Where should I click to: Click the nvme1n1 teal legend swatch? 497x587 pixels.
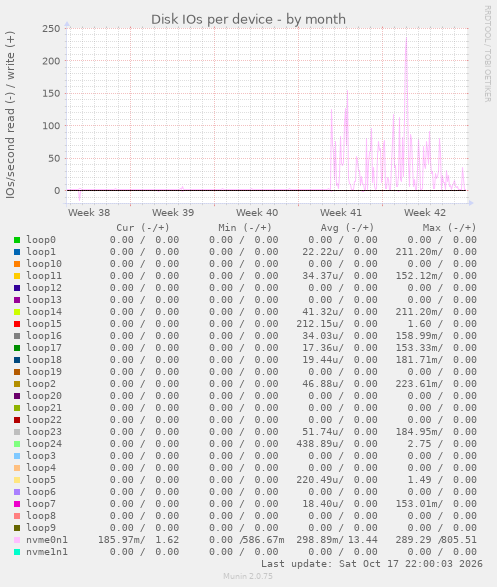click(17, 552)
